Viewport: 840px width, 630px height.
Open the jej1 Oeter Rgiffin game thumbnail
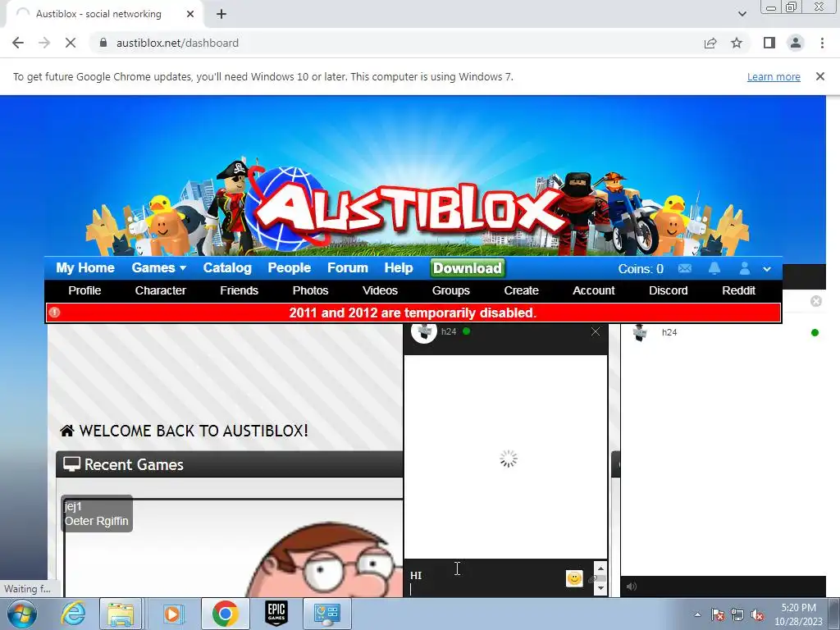click(233, 547)
